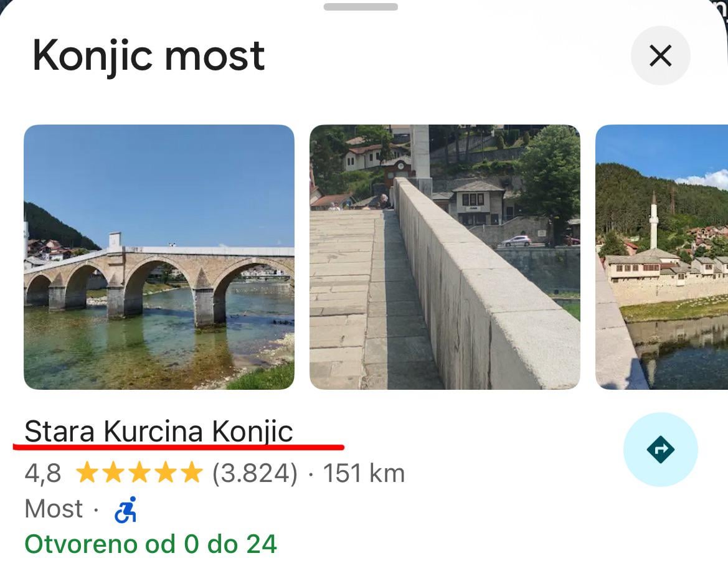Click the "Konjic most" panel title

(149, 56)
